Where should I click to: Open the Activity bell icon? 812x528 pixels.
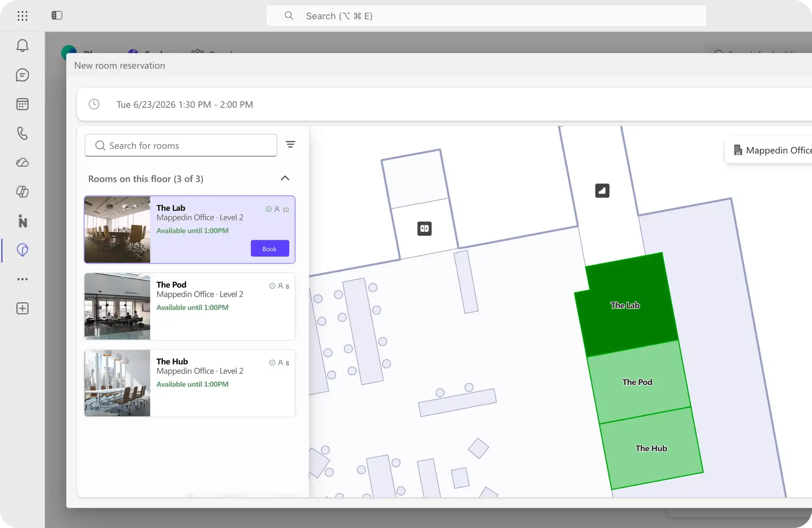(22, 46)
